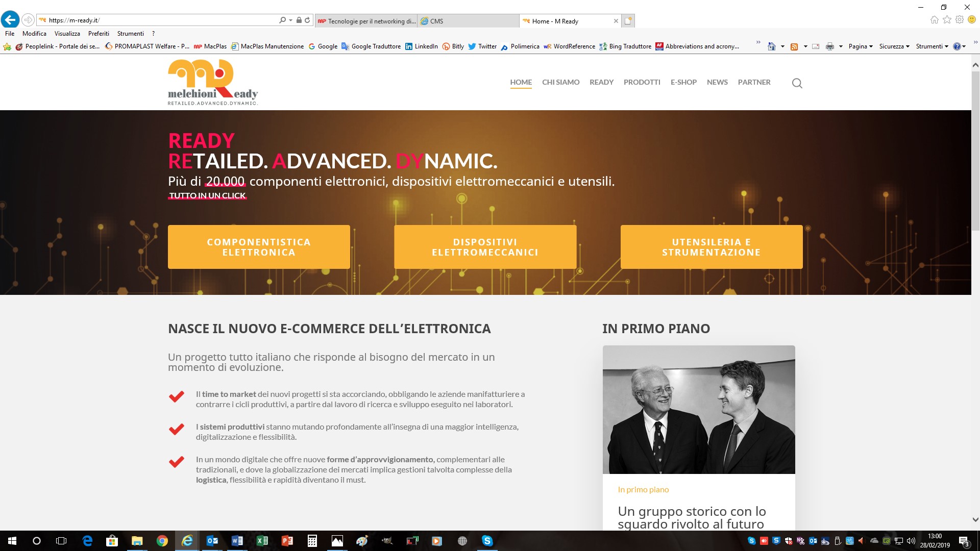Viewport: 980px width, 551px height.
Task: Open Excel from the taskbar
Action: (262, 541)
